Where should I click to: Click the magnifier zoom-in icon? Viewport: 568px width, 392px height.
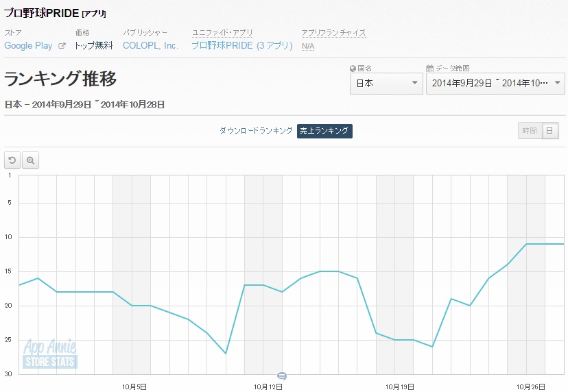coord(30,160)
